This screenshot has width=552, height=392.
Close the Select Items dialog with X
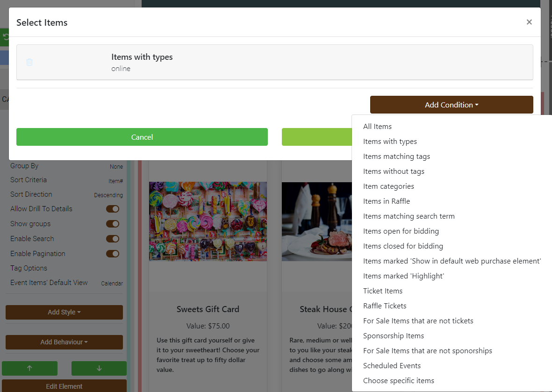(529, 22)
